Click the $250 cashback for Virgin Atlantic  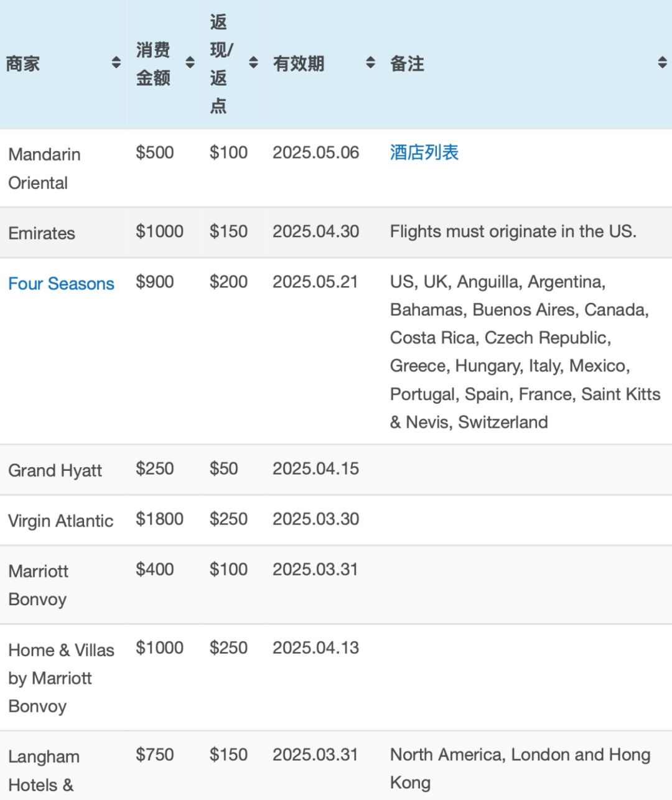[228, 519]
